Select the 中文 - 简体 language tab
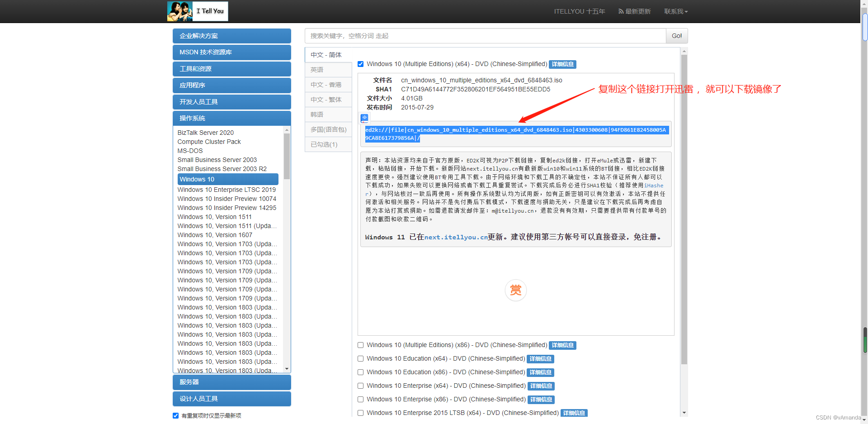Viewport: 868px width, 424px height. click(328, 55)
